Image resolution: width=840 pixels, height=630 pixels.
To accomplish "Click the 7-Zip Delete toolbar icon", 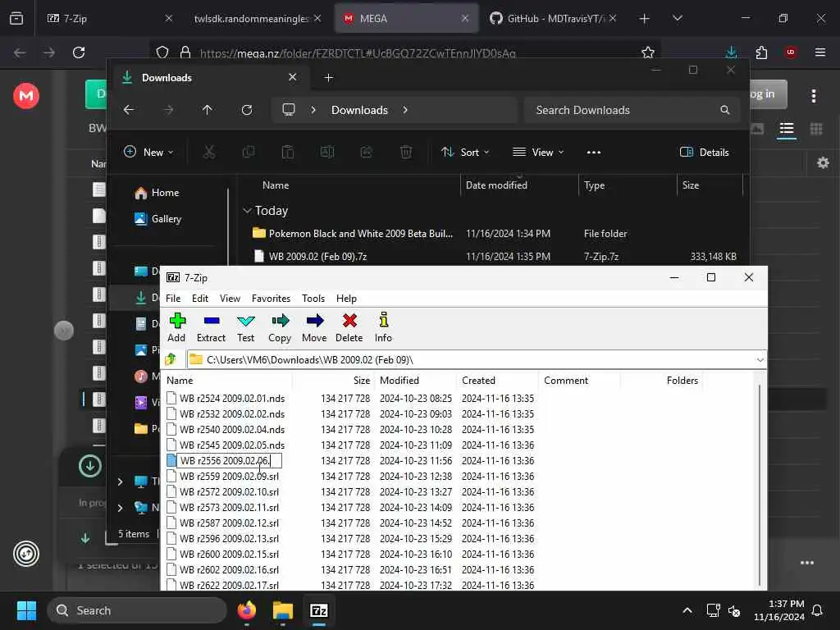I will pos(349,321).
